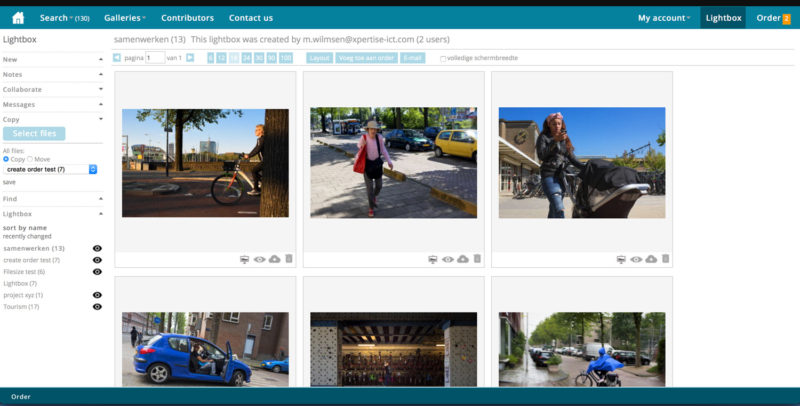Viewport: 800px width, 406px height.
Task: Click the pagina number input field
Action: point(155,58)
